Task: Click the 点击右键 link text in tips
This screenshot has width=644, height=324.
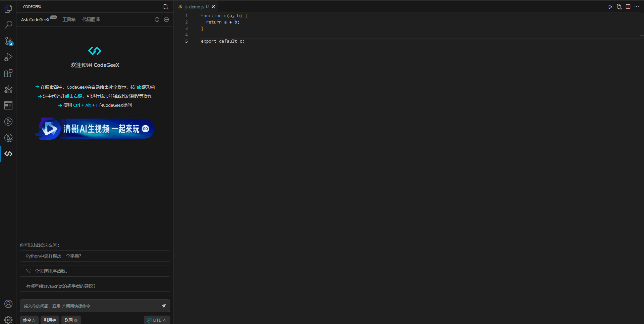Action: 73,96
